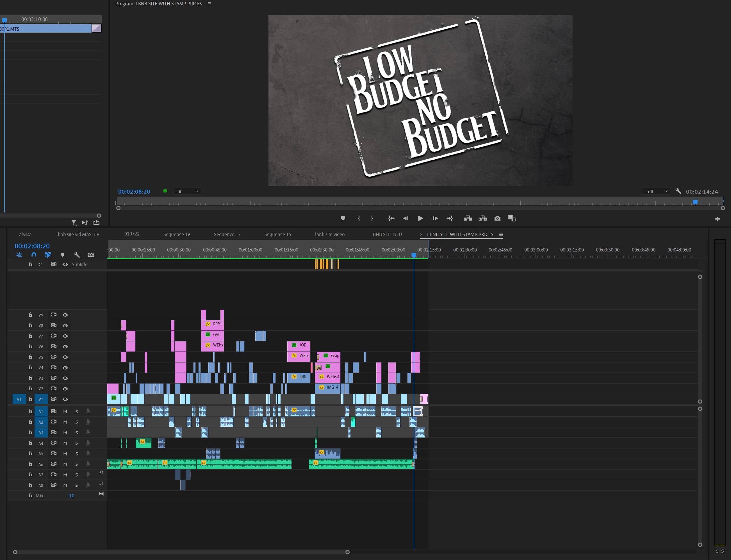Image resolution: width=731 pixels, height=560 pixels.
Task: Open Comparison View in Program Monitor
Action: point(512,218)
